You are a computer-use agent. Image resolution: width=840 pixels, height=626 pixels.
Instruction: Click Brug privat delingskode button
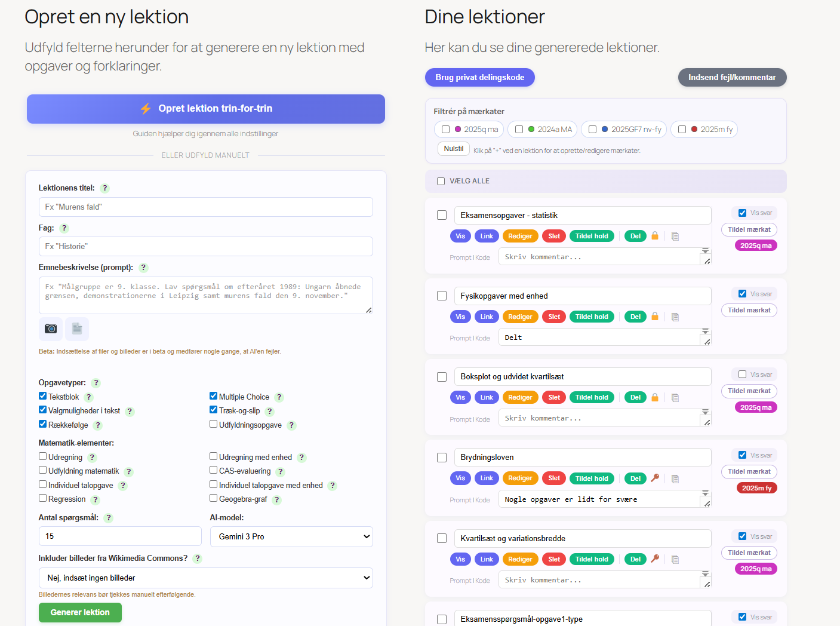pos(480,77)
